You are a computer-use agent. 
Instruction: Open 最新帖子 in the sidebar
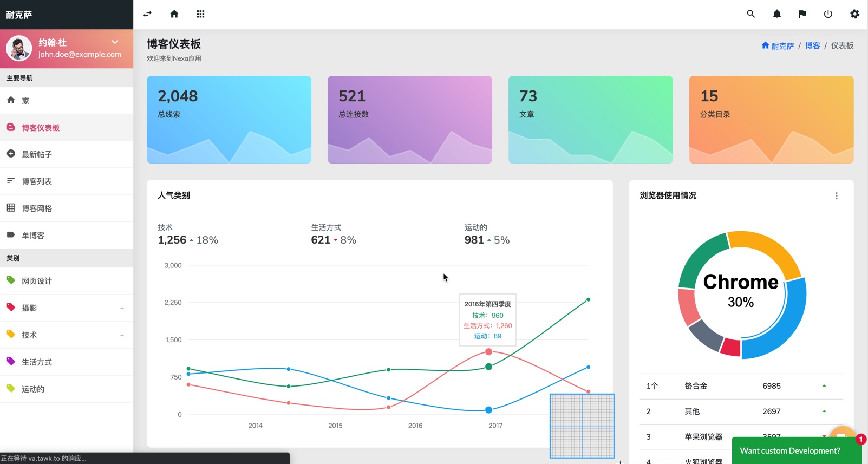pos(67,154)
